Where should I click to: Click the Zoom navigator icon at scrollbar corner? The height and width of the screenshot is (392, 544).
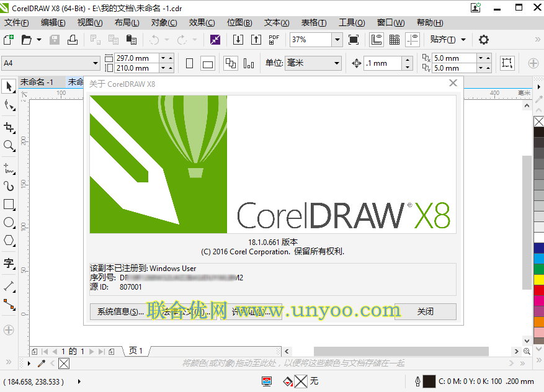click(527, 351)
